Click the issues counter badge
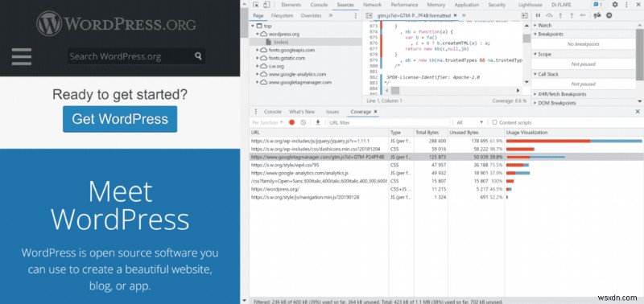The height and width of the screenshot is (304, 644). pos(597,5)
